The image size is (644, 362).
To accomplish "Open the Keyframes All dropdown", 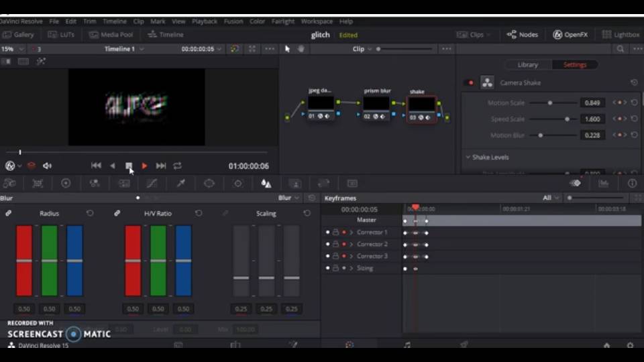I will pyautogui.click(x=551, y=198).
